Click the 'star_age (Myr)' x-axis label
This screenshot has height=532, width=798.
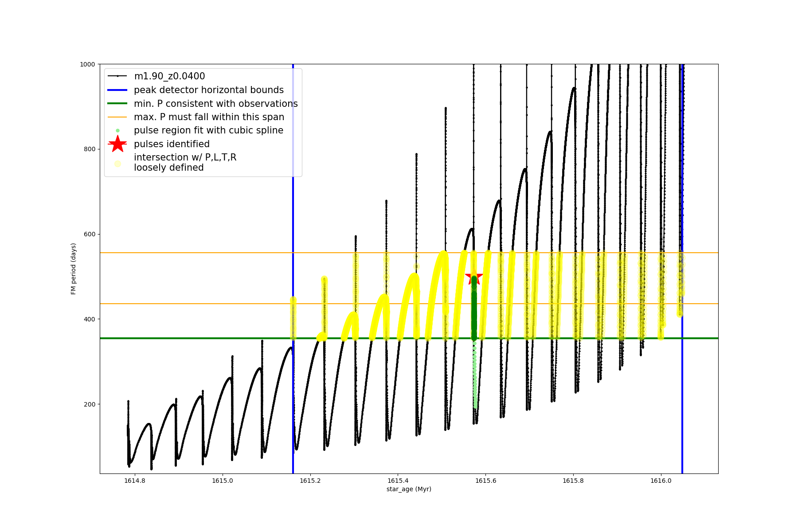[409, 489]
